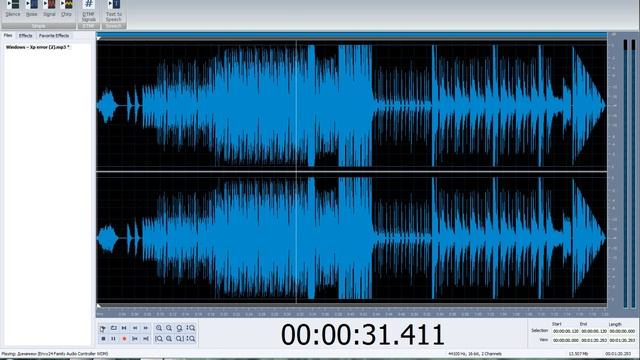Image resolution: width=640 pixels, height=360 pixels.
Task: Open the Favorite Effects tab
Action: pyautogui.click(x=54, y=36)
